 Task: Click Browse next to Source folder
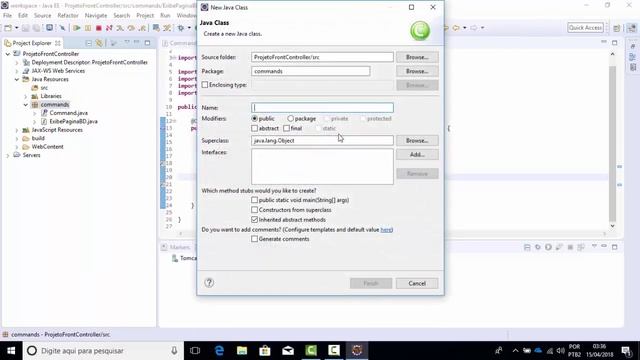pos(417,57)
